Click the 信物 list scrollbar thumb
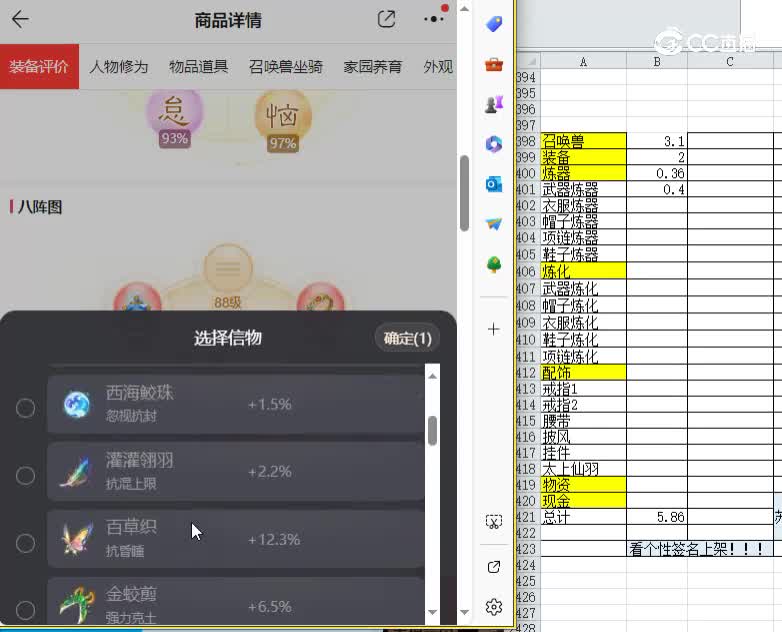 (x=432, y=430)
